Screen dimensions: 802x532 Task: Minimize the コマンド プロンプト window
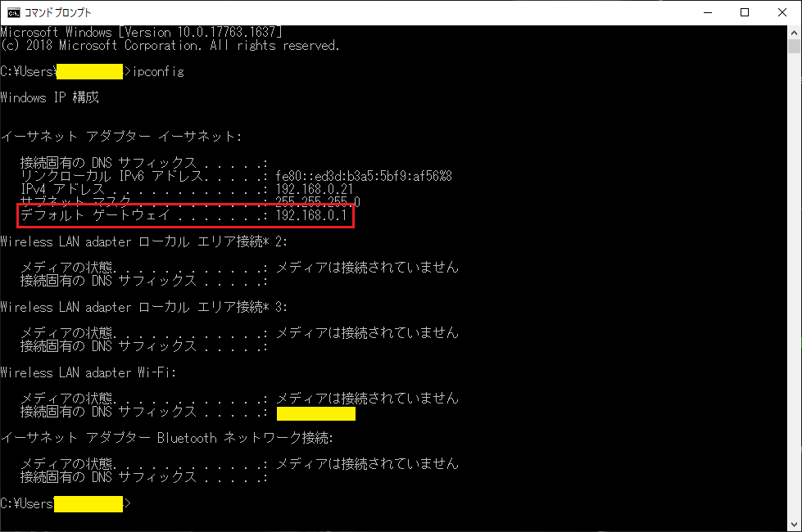coord(708,12)
